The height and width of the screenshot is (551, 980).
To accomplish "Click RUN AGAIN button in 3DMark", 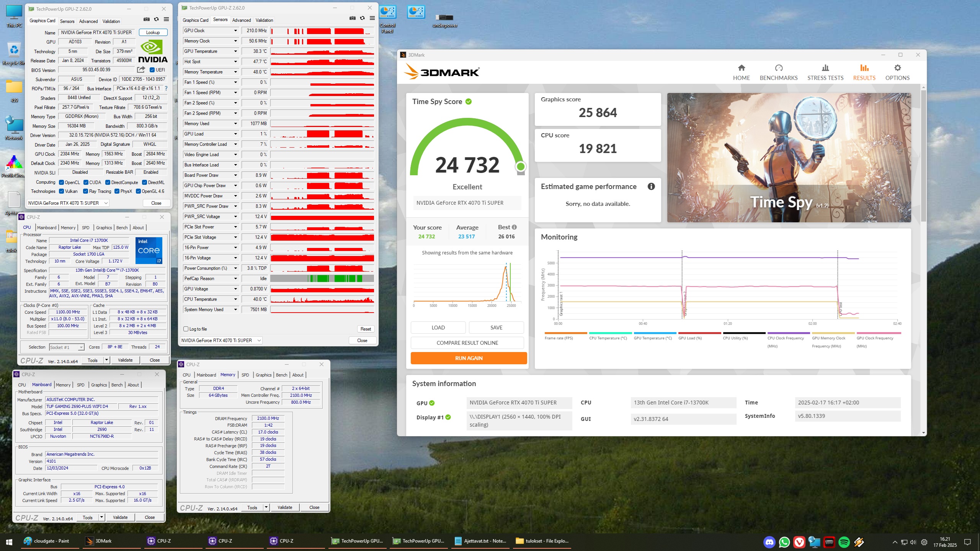I will (x=469, y=358).
